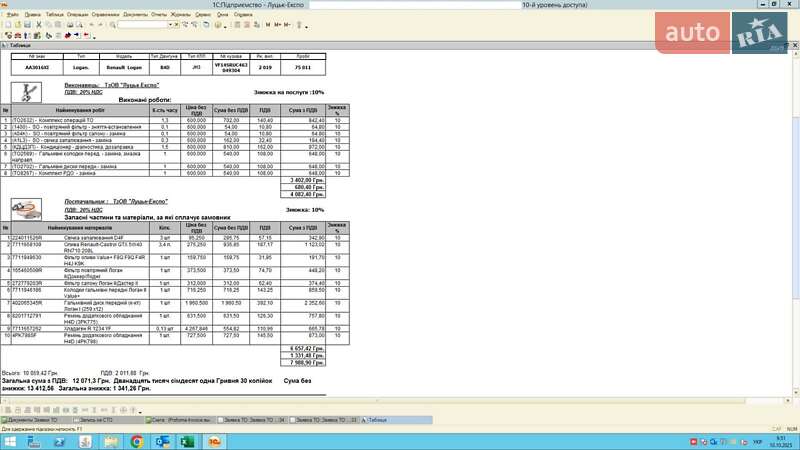This screenshot has height=450, width=800.
Task: Open the Файл menu
Action: 12,15
